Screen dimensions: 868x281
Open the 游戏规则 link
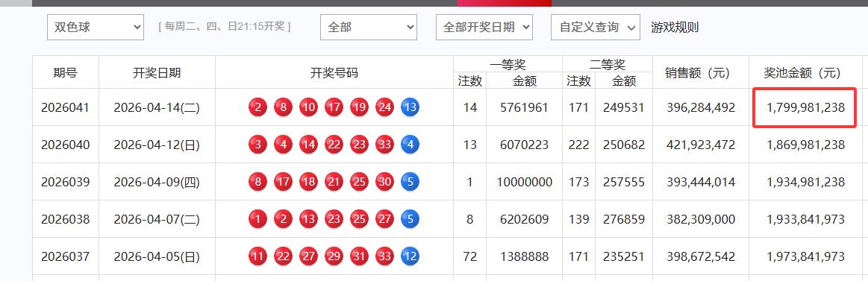(674, 27)
